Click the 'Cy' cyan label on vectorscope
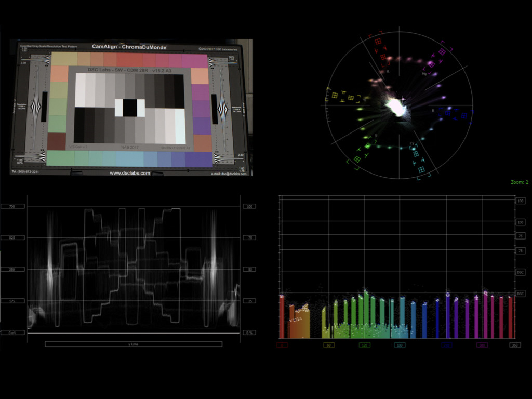Image resolution: width=532 pixels, height=399 pixels. tap(412, 143)
